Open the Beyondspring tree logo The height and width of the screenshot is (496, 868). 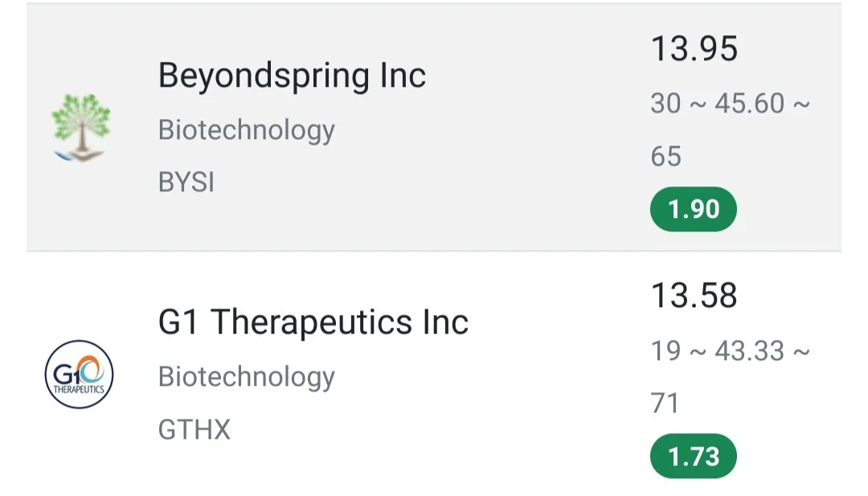pyautogui.click(x=81, y=128)
